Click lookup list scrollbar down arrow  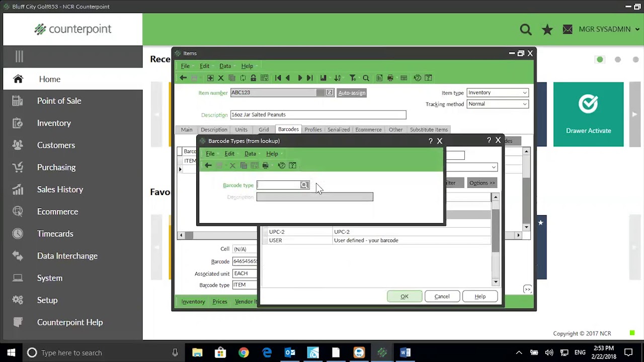click(496, 282)
